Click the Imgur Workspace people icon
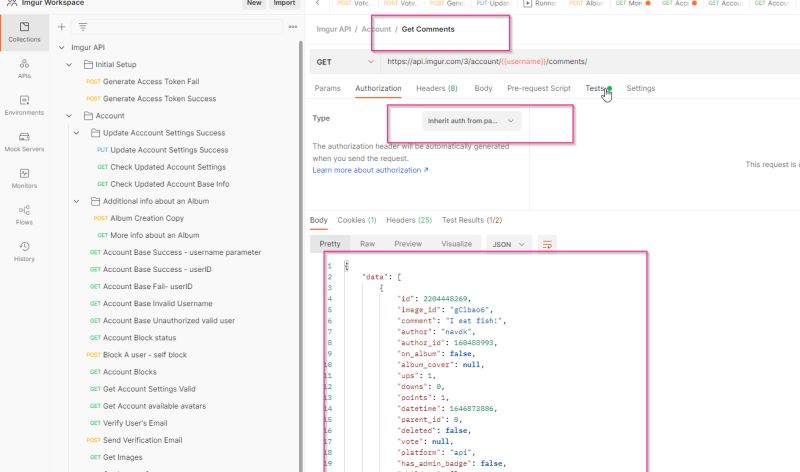This screenshot has width=800, height=472. tap(12, 3)
